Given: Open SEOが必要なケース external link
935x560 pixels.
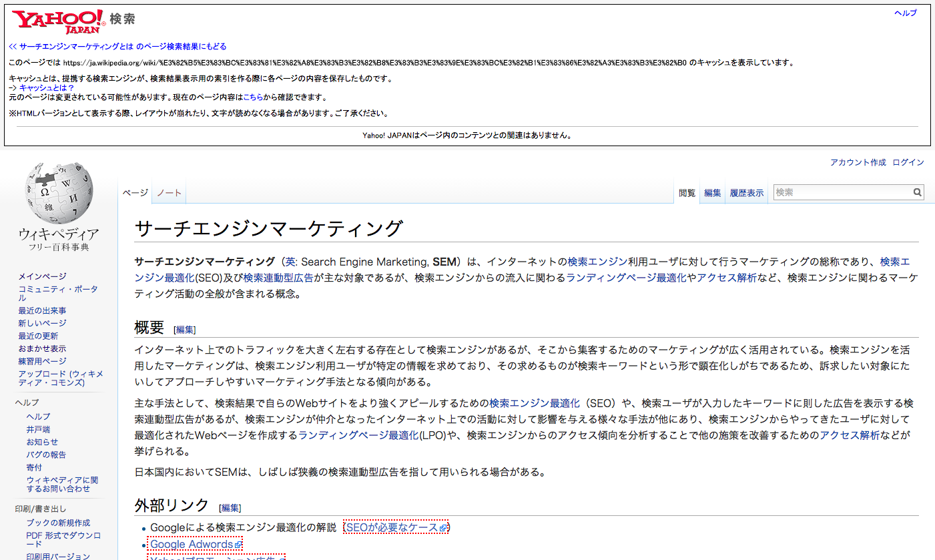Looking at the screenshot, I should click(x=394, y=528).
